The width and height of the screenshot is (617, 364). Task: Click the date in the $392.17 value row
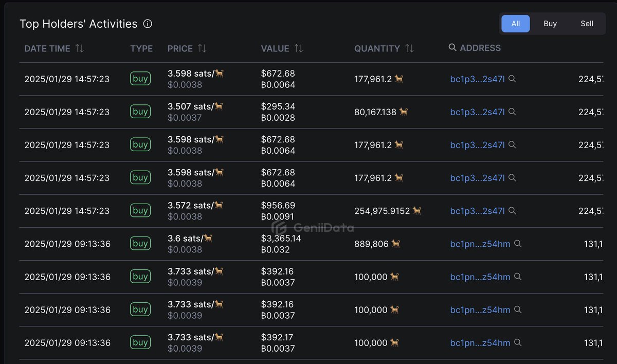(x=67, y=342)
